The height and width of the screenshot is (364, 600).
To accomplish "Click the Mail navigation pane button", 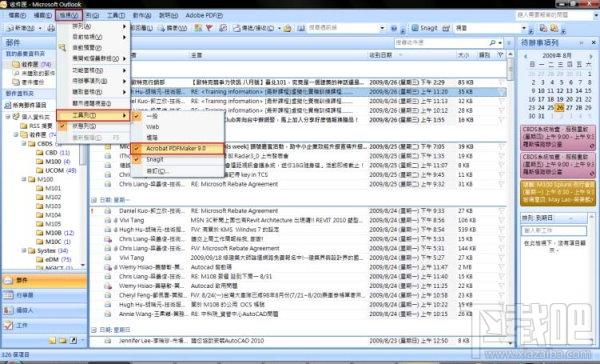I will (x=44, y=281).
